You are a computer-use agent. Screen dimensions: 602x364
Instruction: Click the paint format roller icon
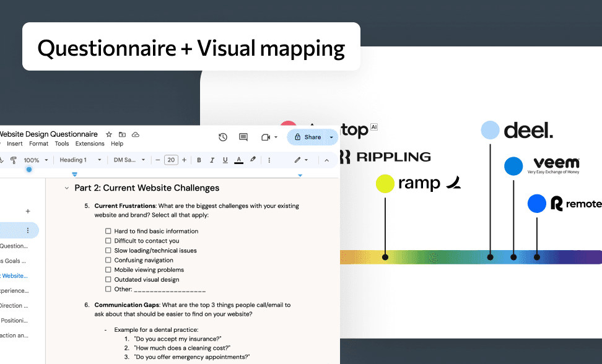point(14,160)
